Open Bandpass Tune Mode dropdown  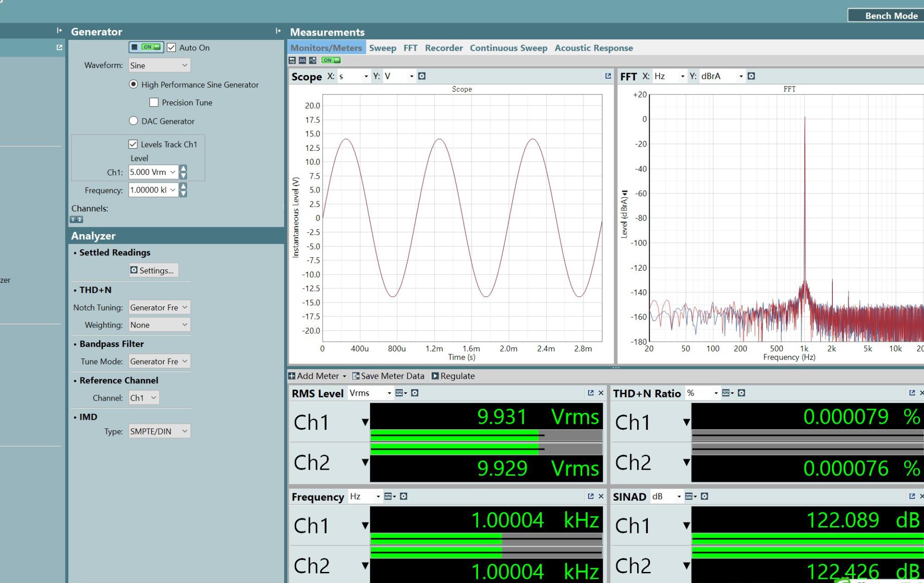click(159, 361)
